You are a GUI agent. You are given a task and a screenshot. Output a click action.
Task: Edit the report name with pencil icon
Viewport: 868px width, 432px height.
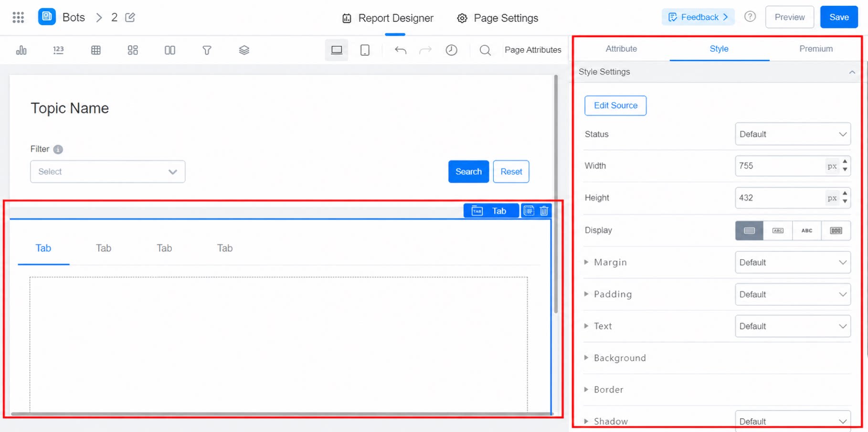coord(130,18)
